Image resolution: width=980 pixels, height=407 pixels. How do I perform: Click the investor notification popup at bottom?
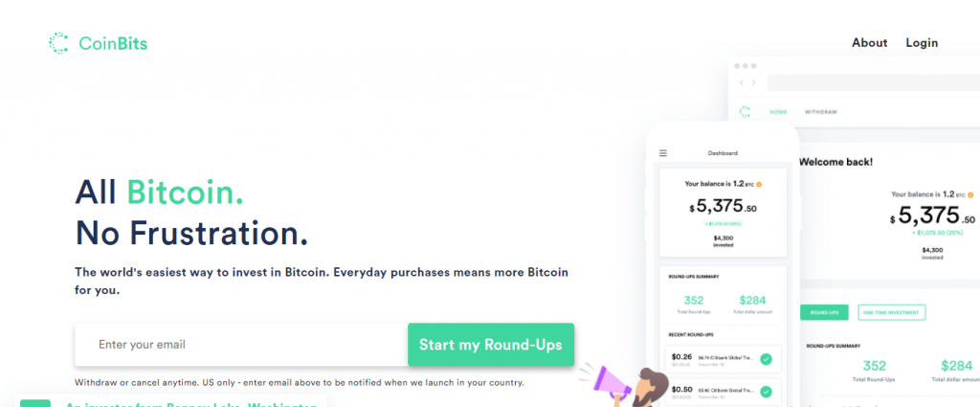click(170, 400)
